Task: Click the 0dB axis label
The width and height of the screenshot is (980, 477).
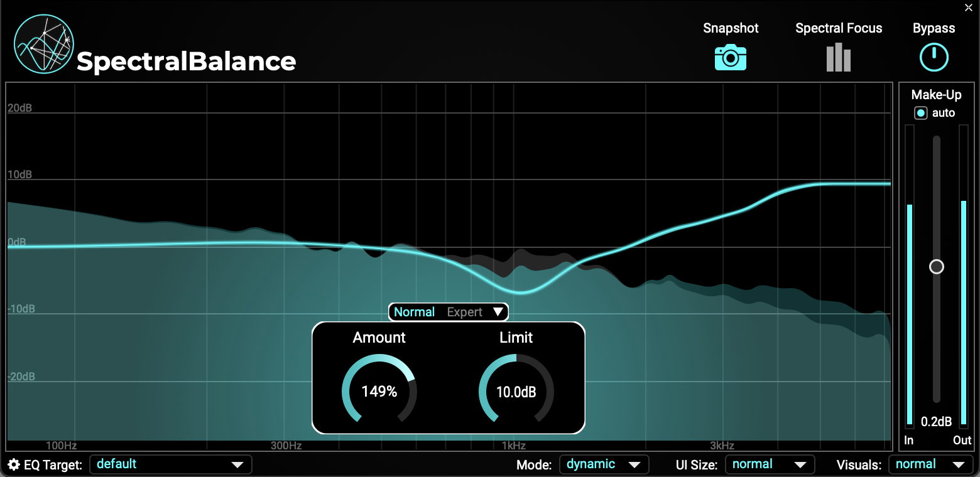Action: point(17,242)
